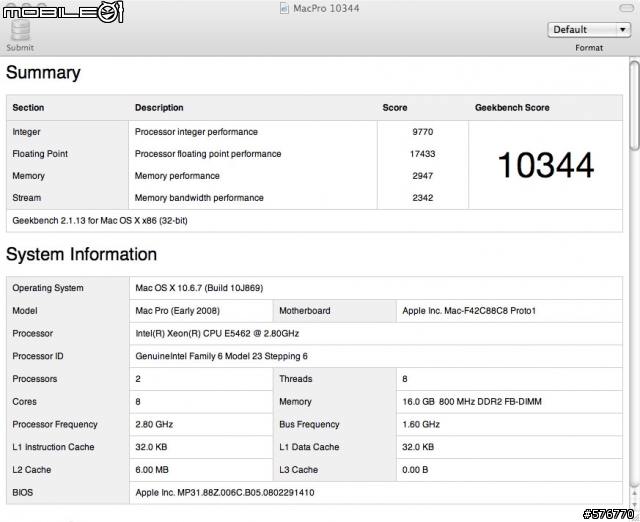Click the 1.60 GHz bus frequency value
Image resolution: width=640 pixels, height=522 pixels.
coord(421,424)
